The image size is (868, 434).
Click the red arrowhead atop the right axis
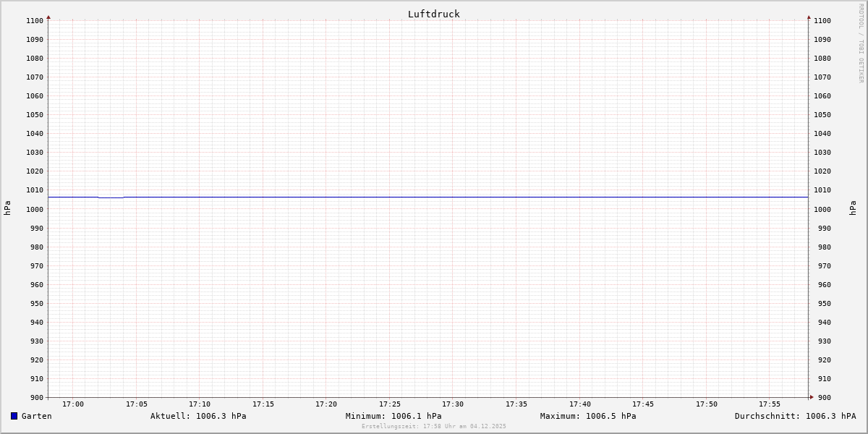coord(809,17)
